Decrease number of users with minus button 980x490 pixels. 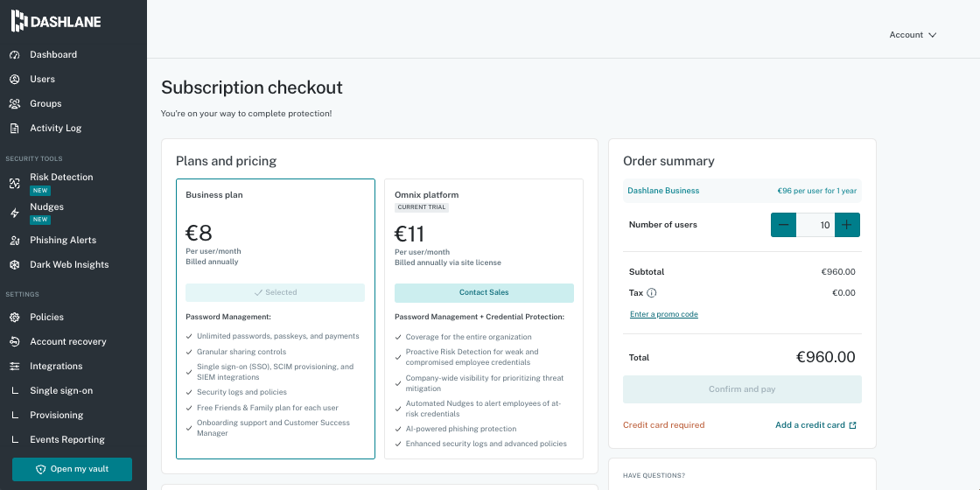784,225
